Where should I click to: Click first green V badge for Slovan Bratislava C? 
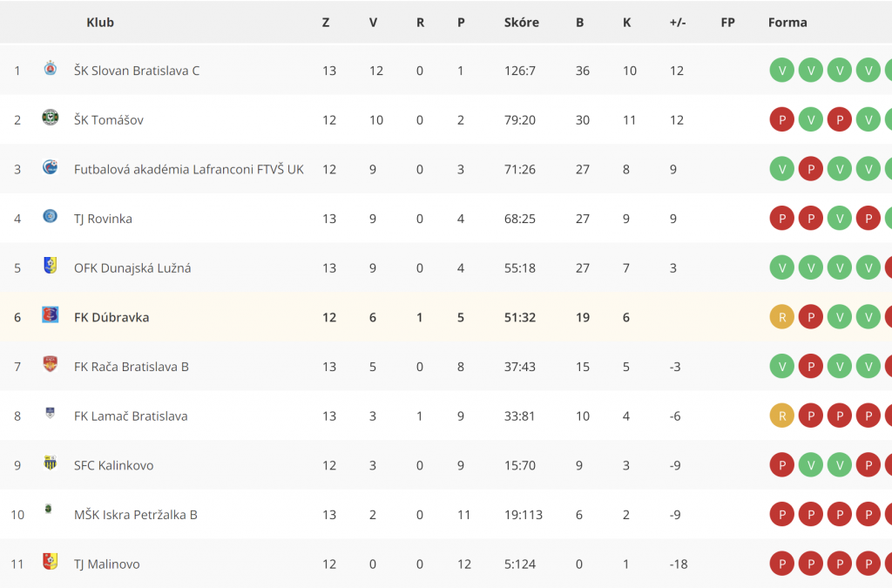pyautogui.click(x=781, y=71)
